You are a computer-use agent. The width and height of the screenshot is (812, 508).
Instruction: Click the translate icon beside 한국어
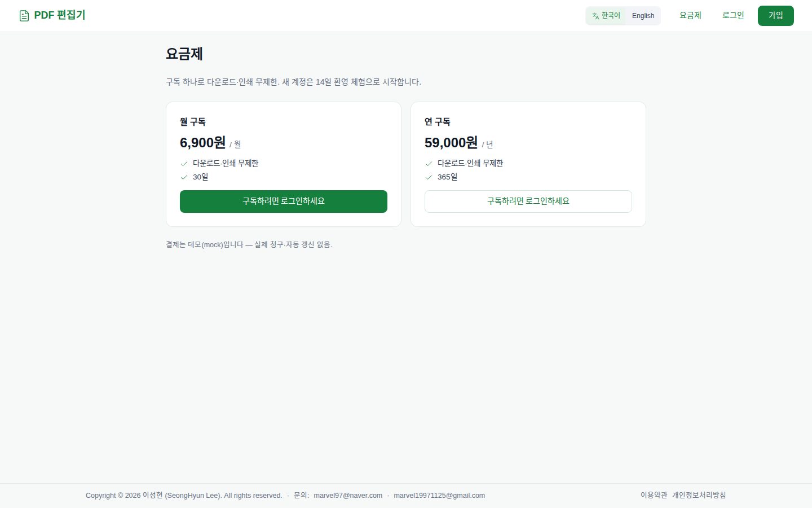[x=595, y=16]
